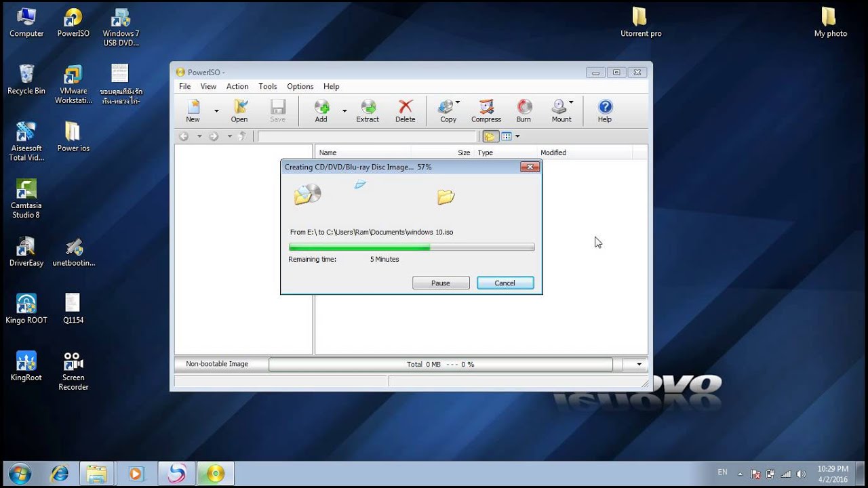The height and width of the screenshot is (488, 868).
Task: Open the File menu
Action: (x=184, y=86)
